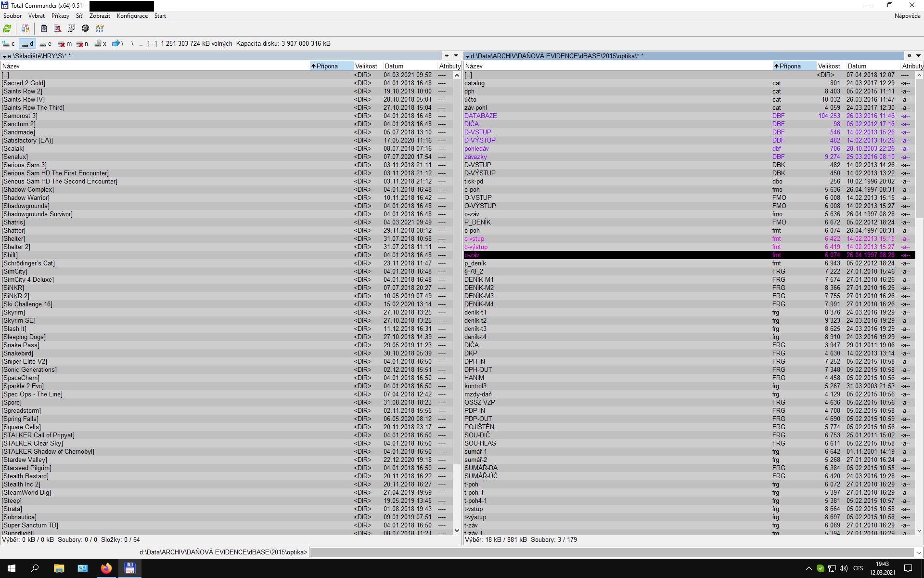Screen dimensions: 924x578
Task: Open the DBF viewer toolbar icon
Action: (71, 28)
